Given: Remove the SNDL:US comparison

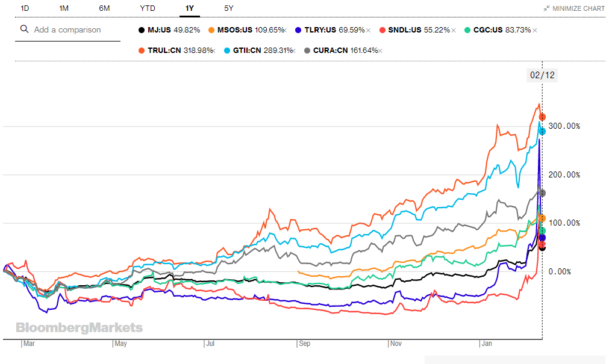Looking at the screenshot, I should (x=454, y=31).
